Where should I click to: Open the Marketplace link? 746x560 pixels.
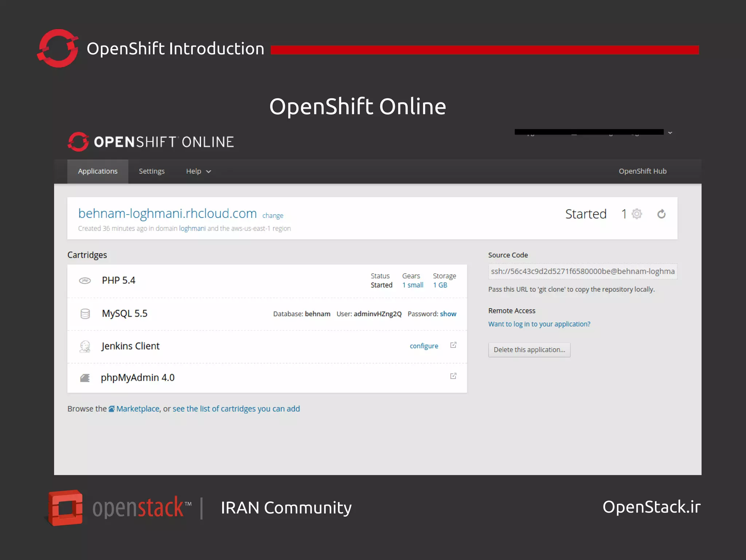pyautogui.click(x=138, y=409)
